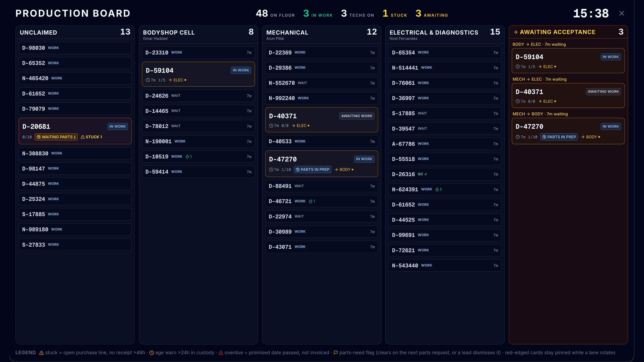Click QC checkmark on D-26316 row
The image size is (644, 362).
tap(426, 174)
